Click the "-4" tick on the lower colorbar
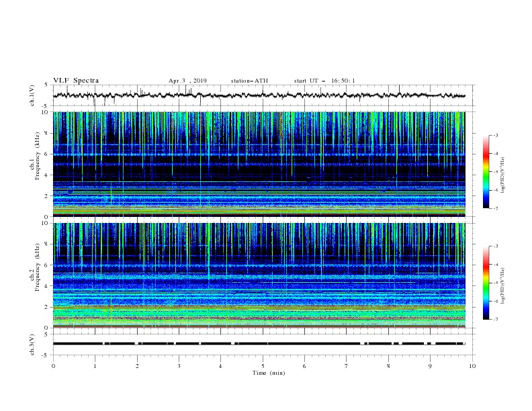Screen dimensions: 532x411 pyautogui.click(x=495, y=265)
